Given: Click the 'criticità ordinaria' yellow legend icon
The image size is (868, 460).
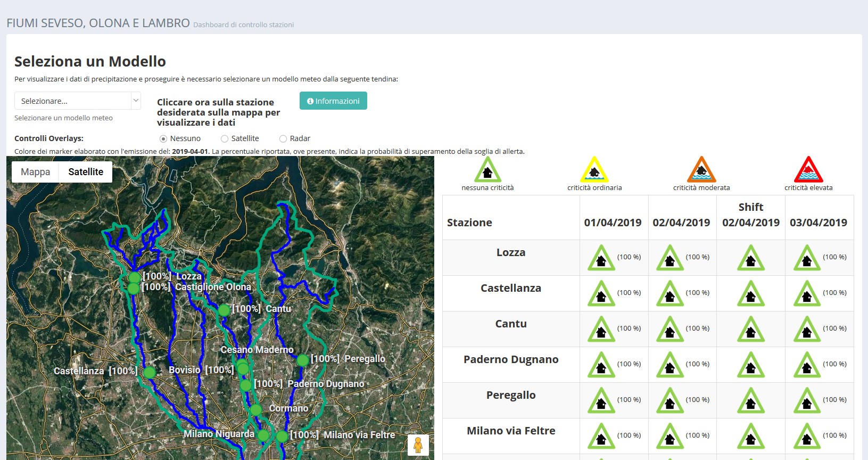Looking at the screenshot, I should pos(594,170).
